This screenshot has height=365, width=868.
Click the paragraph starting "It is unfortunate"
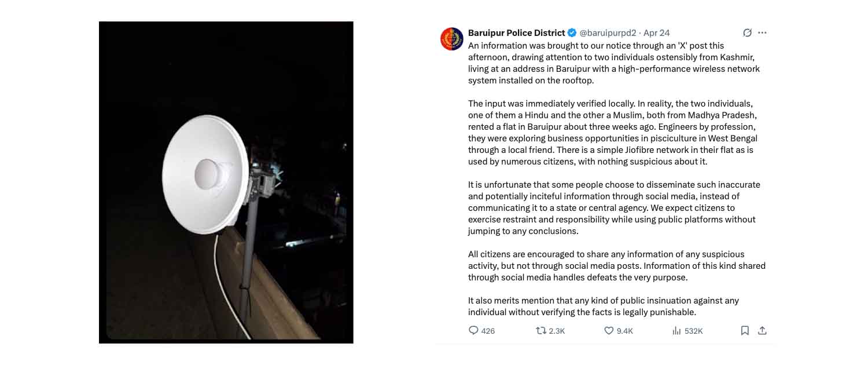613,208
